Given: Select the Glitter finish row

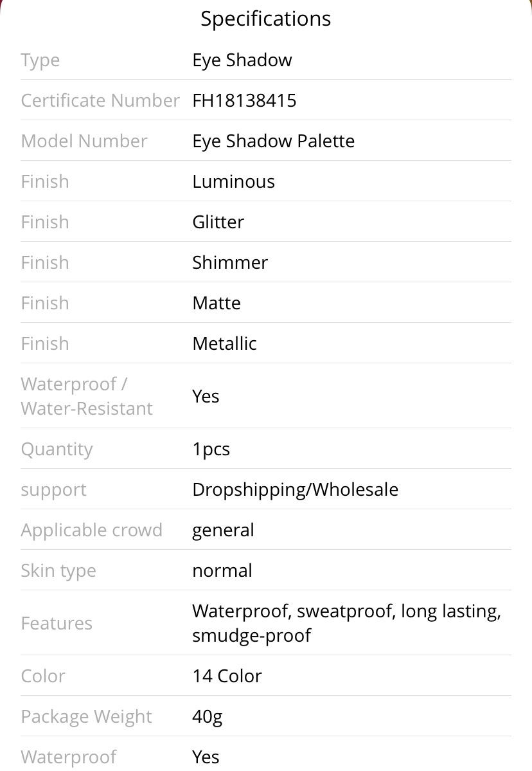Looking at the screenshot, I should (x=266, y=222).
